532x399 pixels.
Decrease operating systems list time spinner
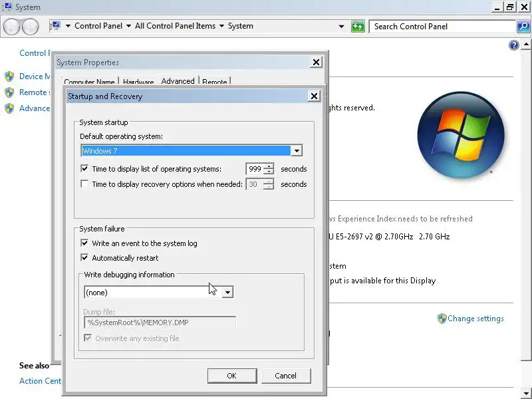(x=269, y=172)
